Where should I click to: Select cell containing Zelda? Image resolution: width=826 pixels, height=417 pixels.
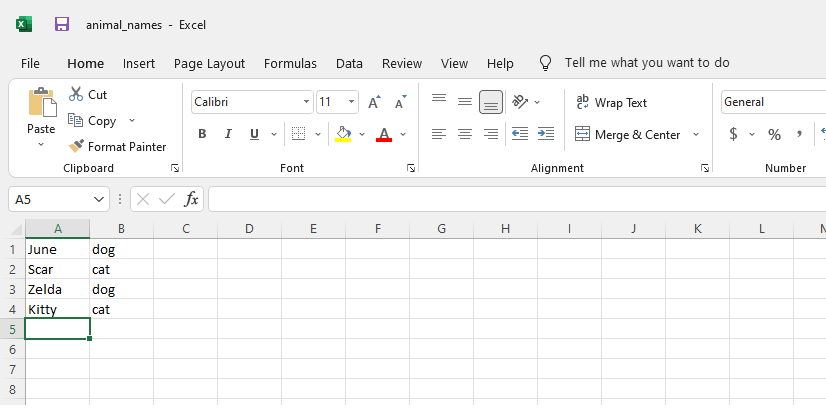[x=57, y=290]
